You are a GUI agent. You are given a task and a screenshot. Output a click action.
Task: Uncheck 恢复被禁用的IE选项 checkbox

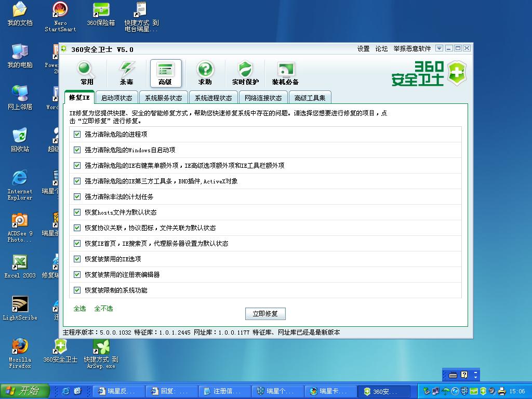pos(77,259)
